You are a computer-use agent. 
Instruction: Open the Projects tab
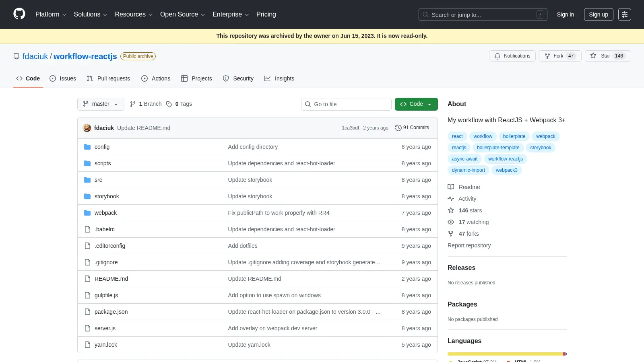click(196, 78)
